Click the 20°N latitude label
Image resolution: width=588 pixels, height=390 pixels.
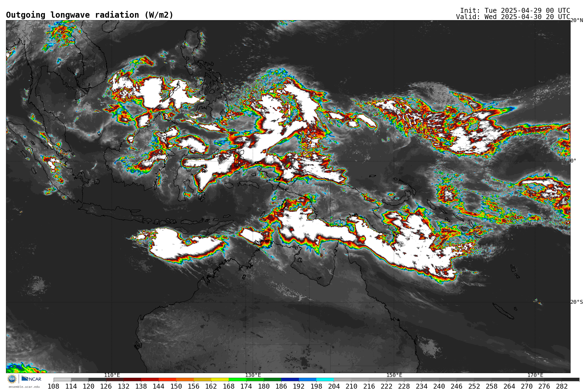click(577, 20)
